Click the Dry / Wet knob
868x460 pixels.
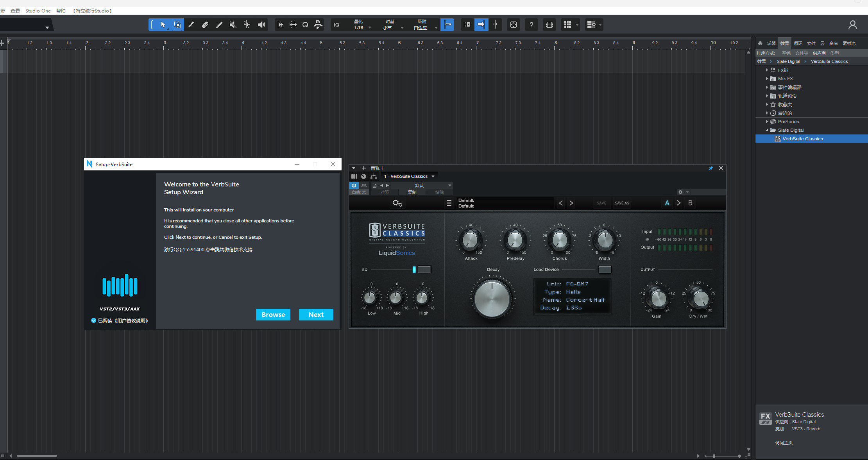click(x=700, y=299)
